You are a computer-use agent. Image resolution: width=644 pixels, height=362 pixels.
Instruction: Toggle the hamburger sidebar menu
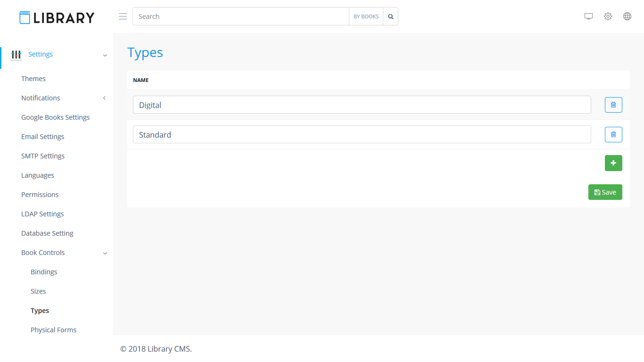point(123,16)
